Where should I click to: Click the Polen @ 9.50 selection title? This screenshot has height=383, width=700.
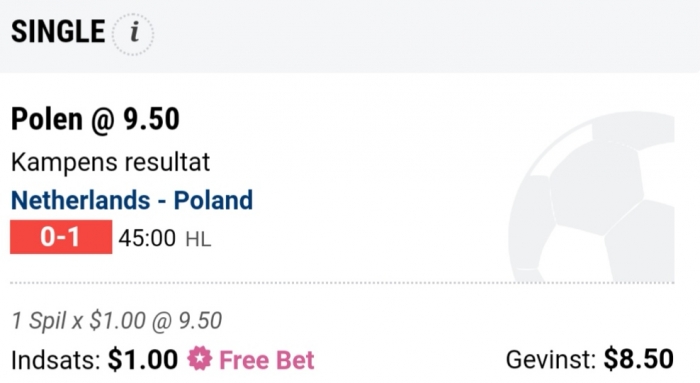pyautogui.click(x=95, y=119)
